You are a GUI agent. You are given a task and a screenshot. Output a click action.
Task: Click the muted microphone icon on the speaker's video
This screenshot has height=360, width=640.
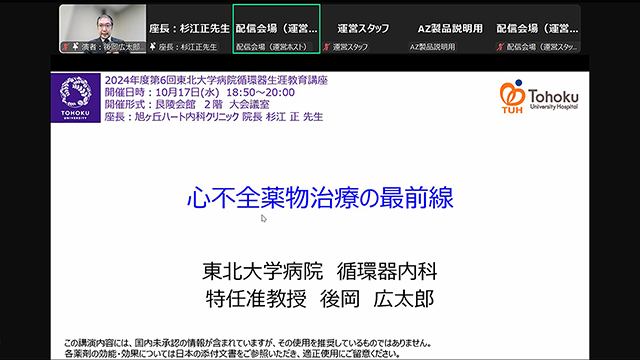[x=65, y=47]
